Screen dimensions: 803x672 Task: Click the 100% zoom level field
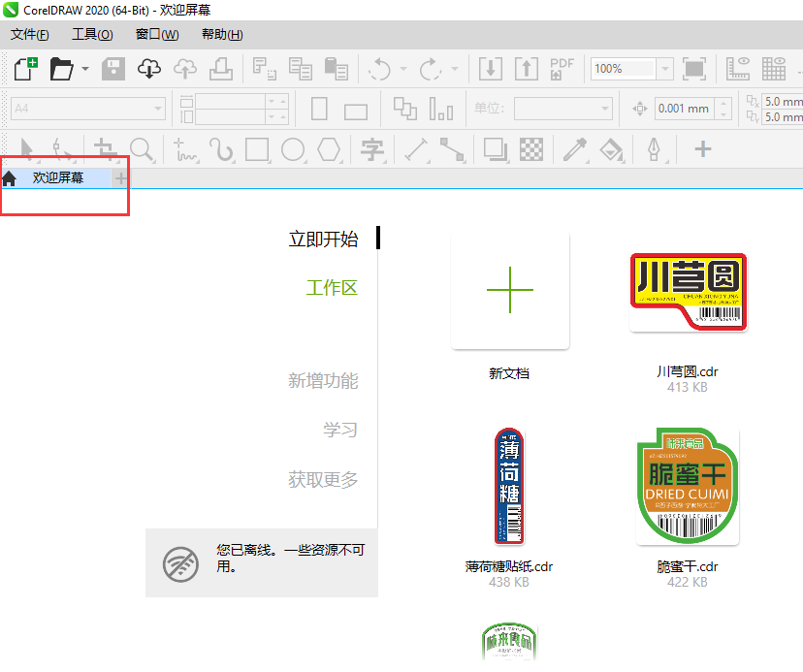(x=624, y=69)
